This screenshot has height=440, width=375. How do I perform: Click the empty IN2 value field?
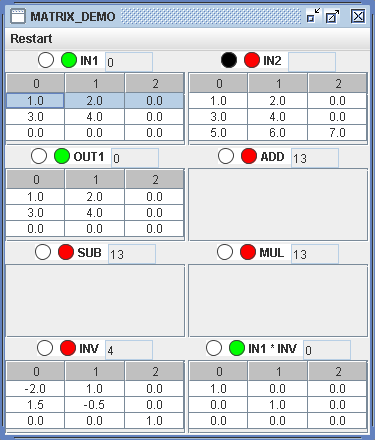(x=312, y=62)
